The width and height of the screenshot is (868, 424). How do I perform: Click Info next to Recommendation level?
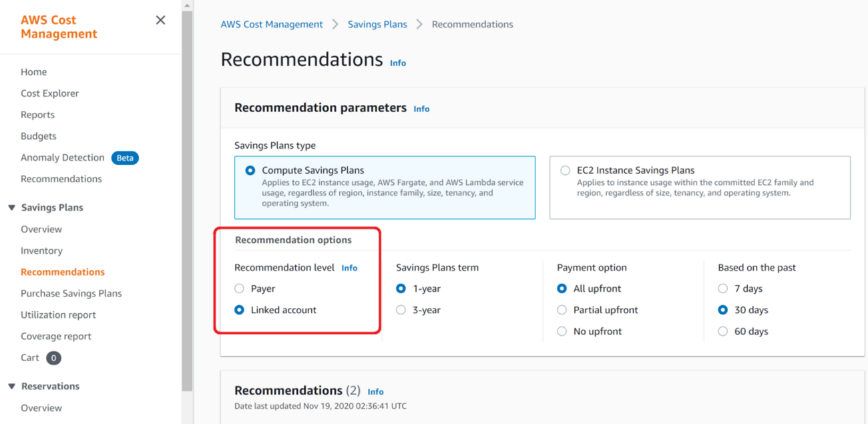[x=349, y=268]
